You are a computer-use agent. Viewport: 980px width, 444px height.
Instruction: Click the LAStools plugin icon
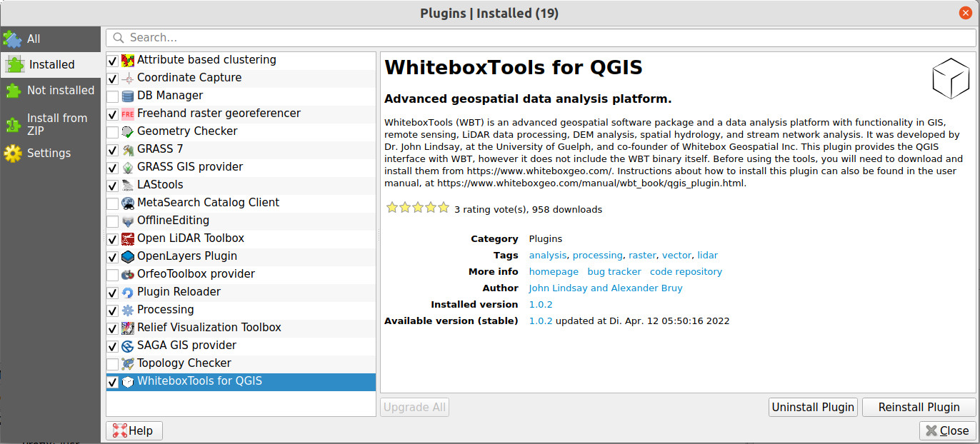(128, 186)
